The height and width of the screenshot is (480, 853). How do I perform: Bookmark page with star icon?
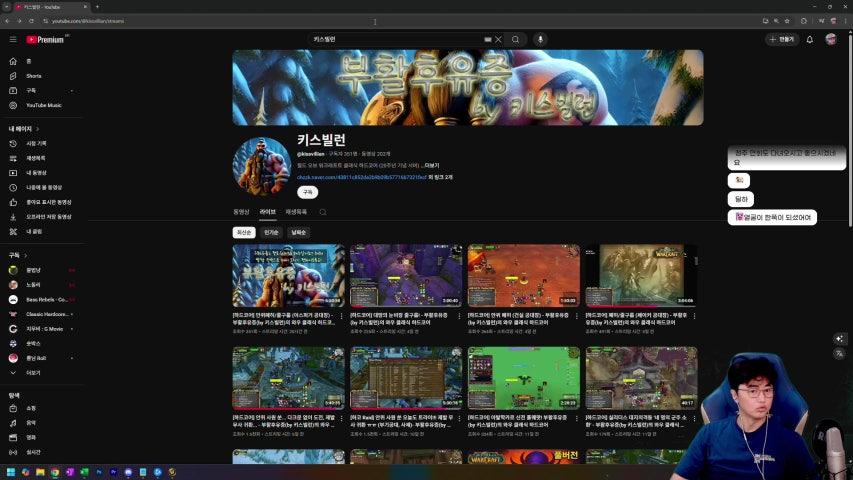click(x=787, y=21)
